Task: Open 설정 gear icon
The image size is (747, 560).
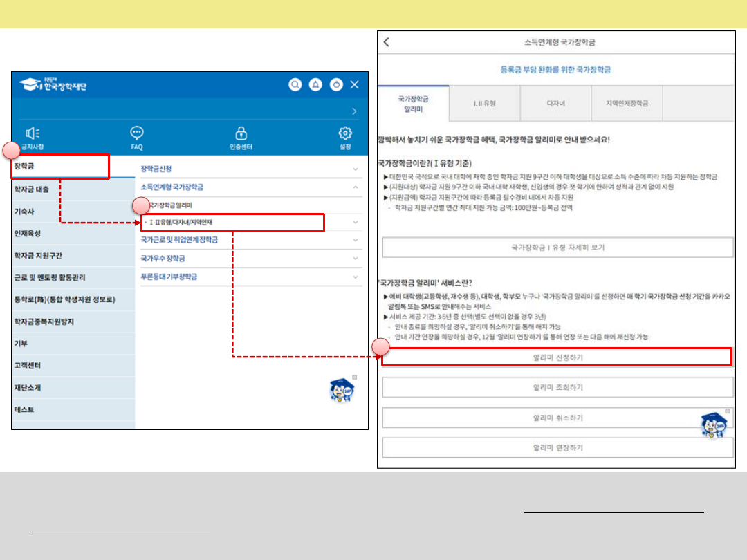Action: [x=345, y=133]
